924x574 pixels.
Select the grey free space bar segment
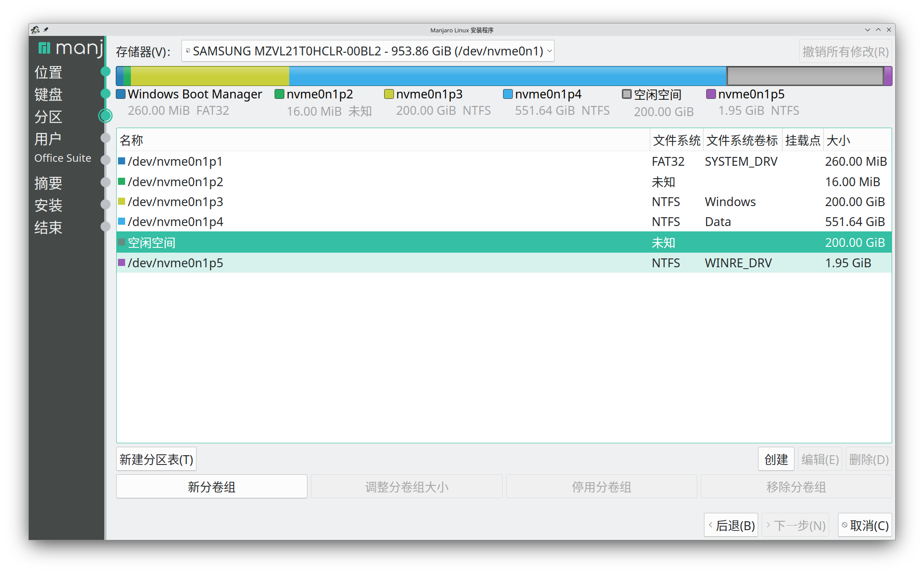coord(805,76)
